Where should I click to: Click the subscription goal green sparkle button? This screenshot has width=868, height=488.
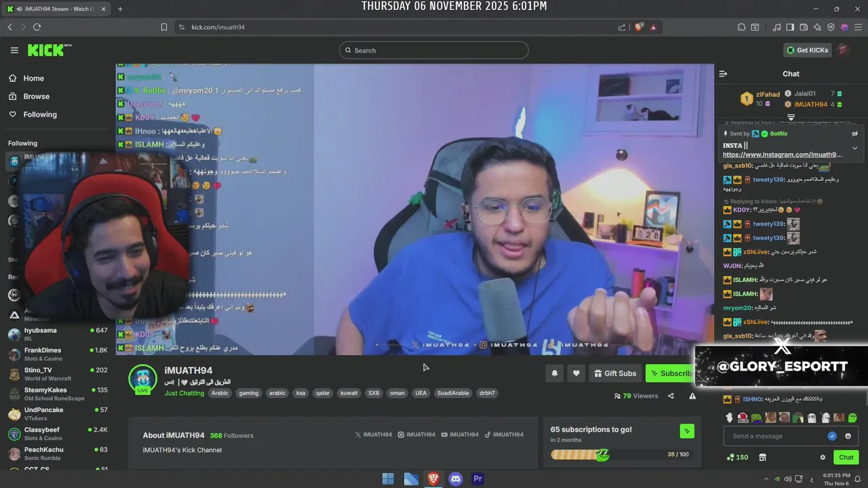687,431
